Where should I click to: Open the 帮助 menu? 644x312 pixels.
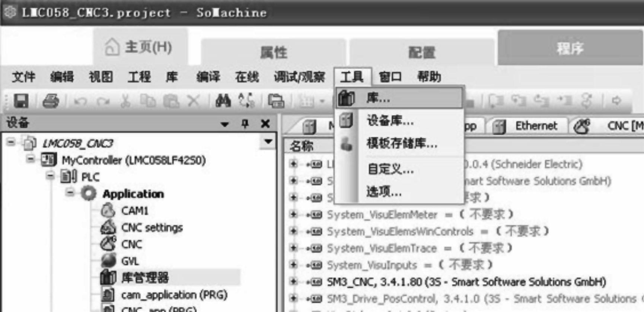pyautogui.click(x=429, y=77)
